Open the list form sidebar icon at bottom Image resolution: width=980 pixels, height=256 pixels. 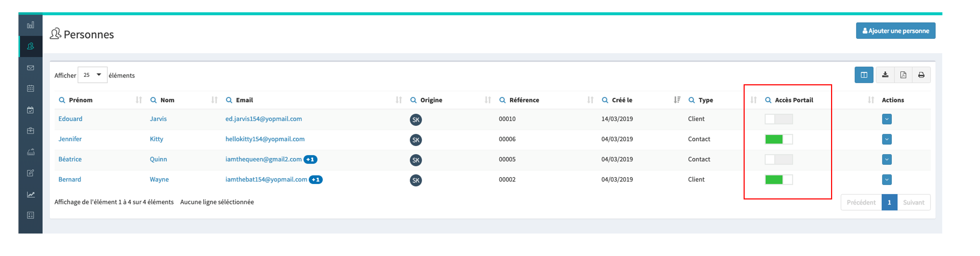tap(31, 215)
